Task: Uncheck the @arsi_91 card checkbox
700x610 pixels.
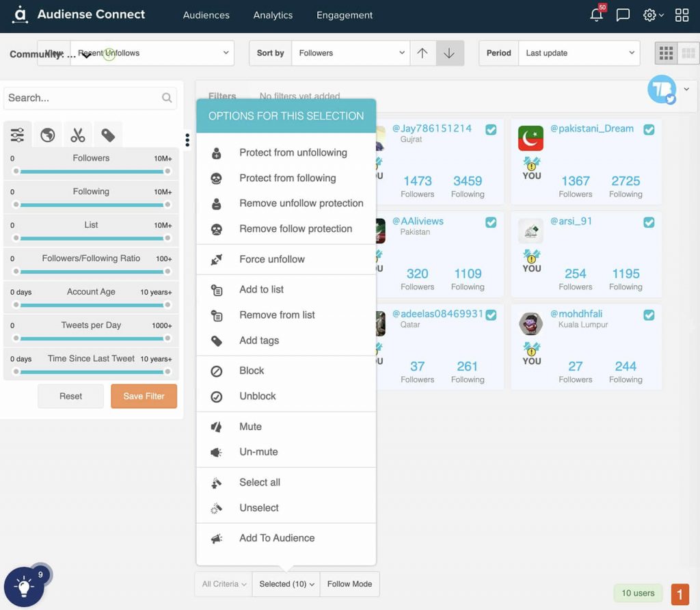Action: 649,222
